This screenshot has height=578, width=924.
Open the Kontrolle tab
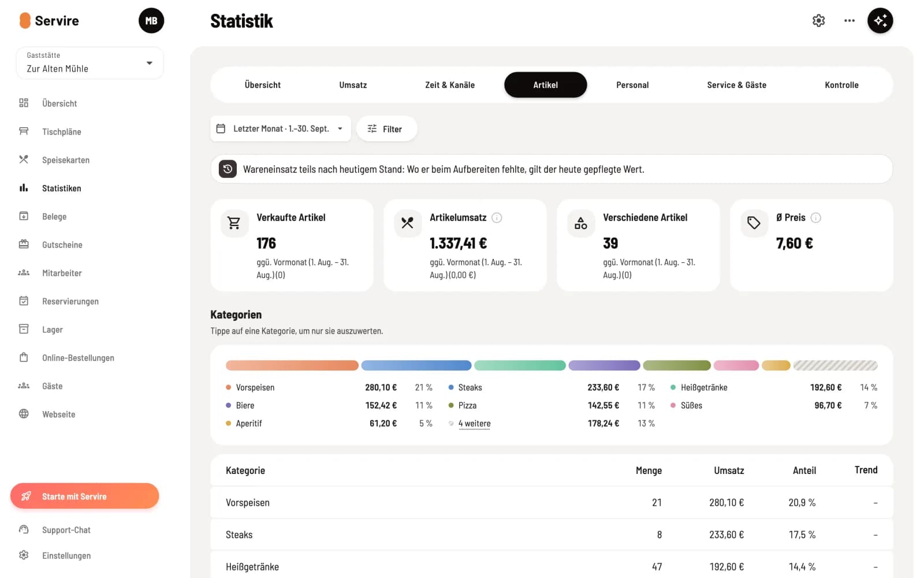(841, 85)
